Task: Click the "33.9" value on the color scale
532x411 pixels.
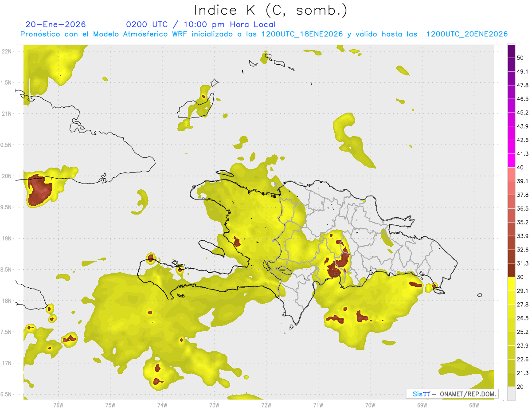Action: (x=523, y=236)
